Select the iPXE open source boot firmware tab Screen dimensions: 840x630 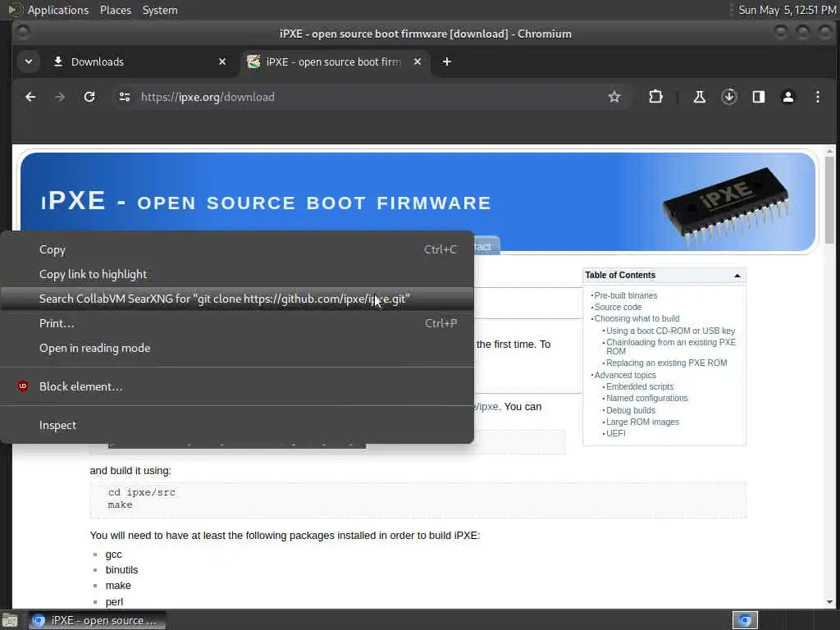(x=335, y=62)
